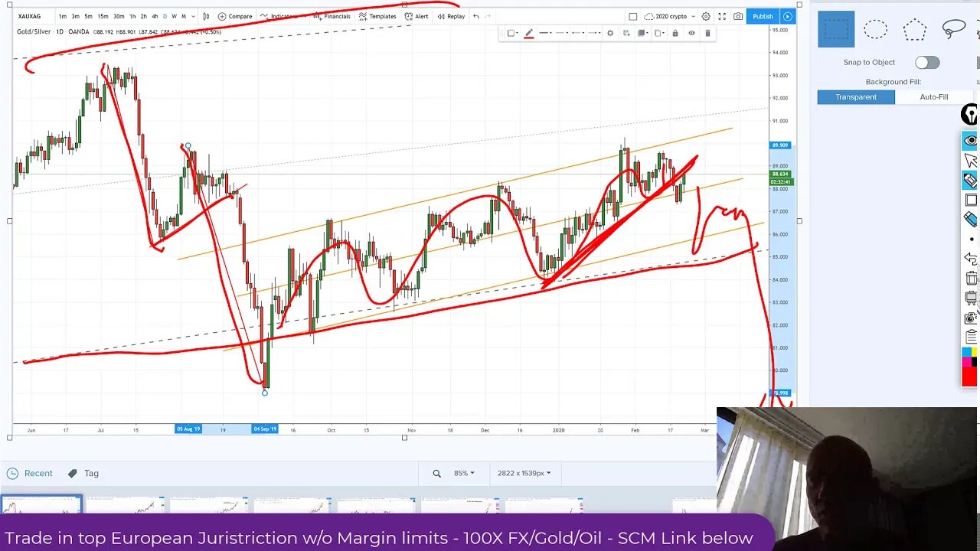Choose Auto-Fill background fill
The height and width of the screenshot is (551, 980).
(x=933, y=97)
